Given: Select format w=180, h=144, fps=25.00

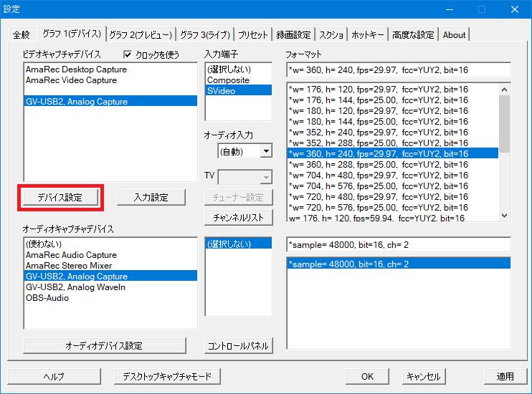Looking at the screenshot, I should click(x=393, y=121).
